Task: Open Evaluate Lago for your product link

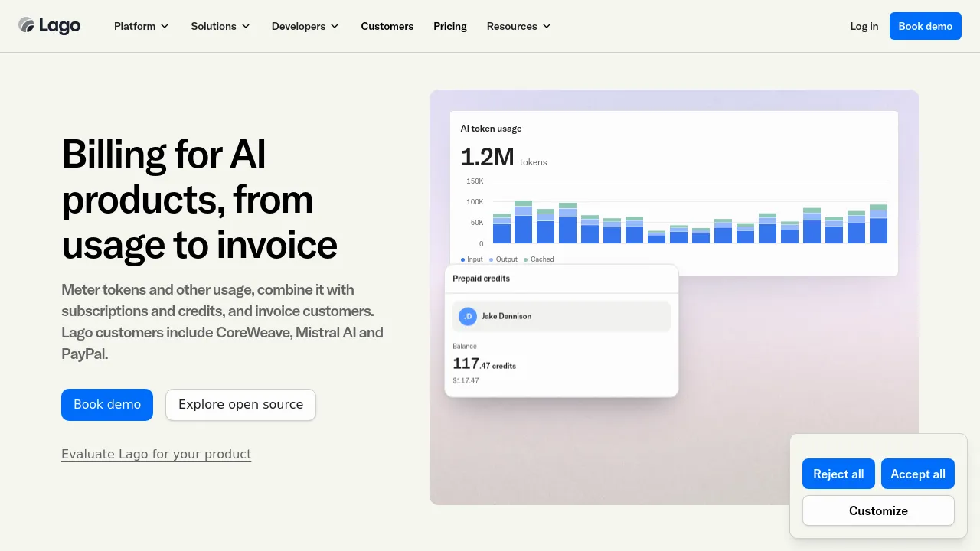Action: pos(156,454)
